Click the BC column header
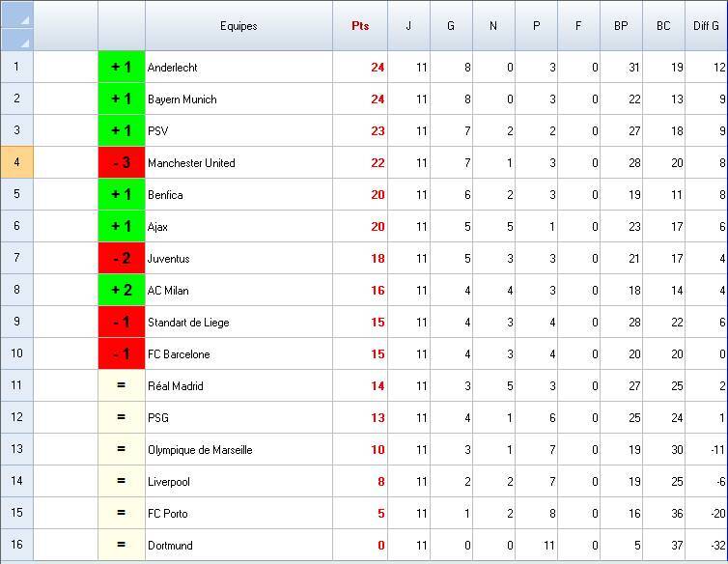The height and width of the screenshot is (564, 728). tap(663, 26)
